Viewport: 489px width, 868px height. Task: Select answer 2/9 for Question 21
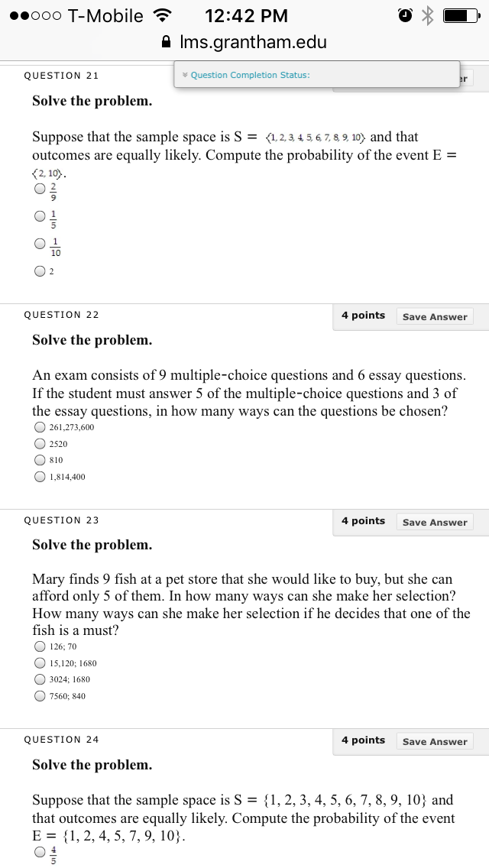pyautogui.click(x=39, y=189)
